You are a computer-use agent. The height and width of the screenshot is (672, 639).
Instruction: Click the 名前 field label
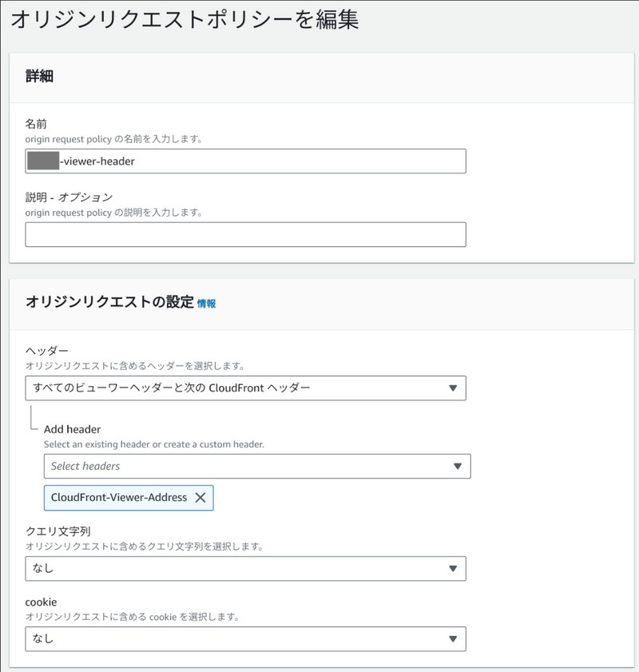click(x=36, y=124)
